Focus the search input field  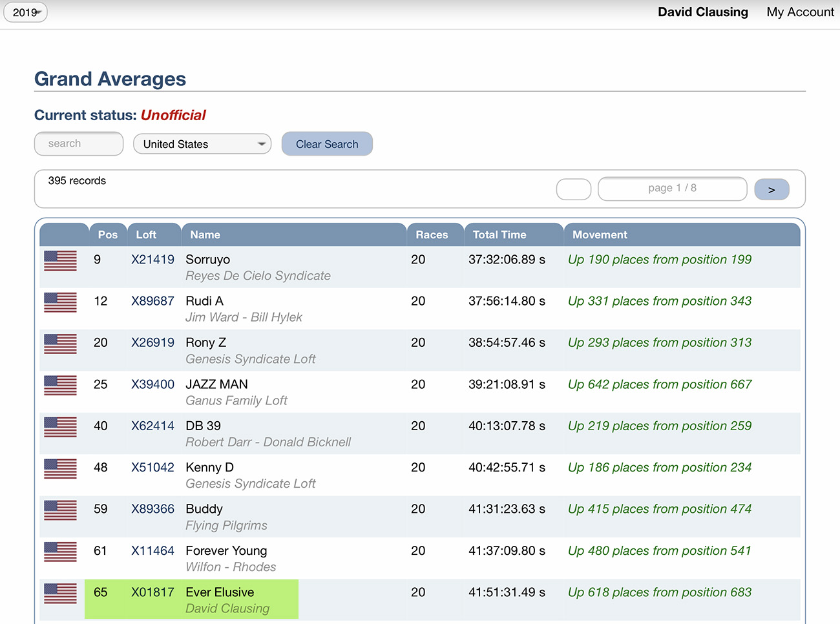79,144
